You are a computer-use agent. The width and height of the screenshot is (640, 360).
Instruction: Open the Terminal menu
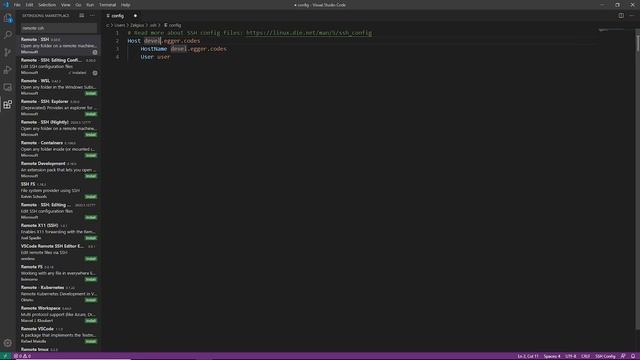tap(107, 5)
